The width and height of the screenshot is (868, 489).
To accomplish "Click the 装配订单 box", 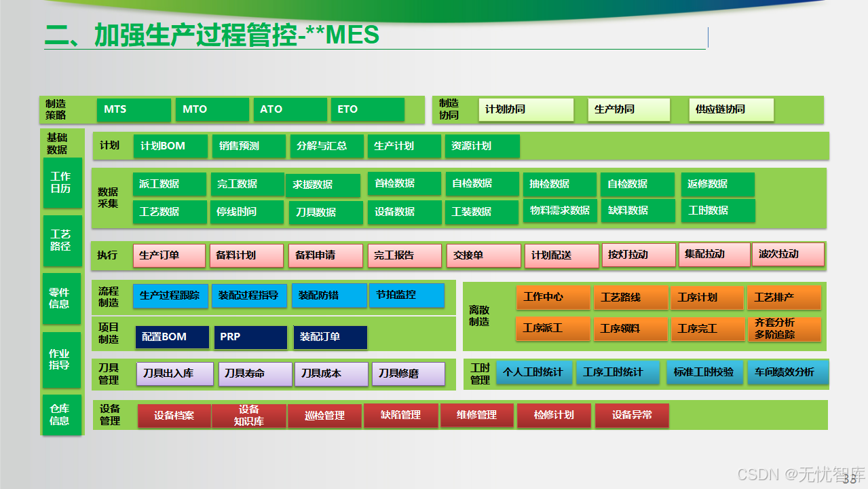I will [x=331, y=338].
